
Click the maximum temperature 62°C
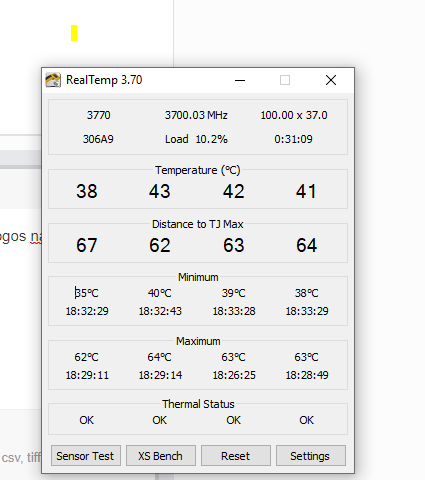click(x=86, y=357)
